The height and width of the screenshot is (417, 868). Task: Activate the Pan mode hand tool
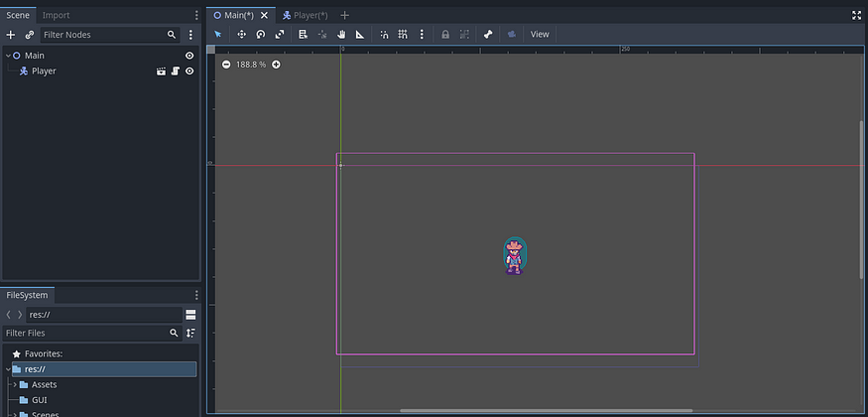pyautogui.click(x=340, y=34)
